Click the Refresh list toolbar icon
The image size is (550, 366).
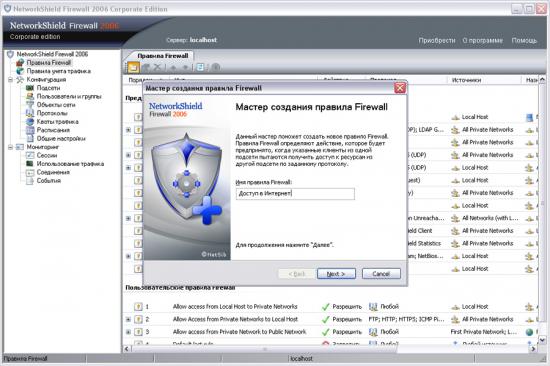point(200,67)
